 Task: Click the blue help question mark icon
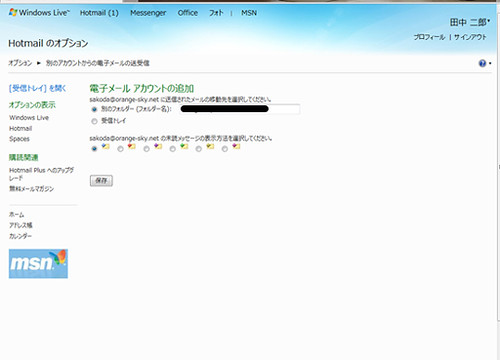point(482,63)
